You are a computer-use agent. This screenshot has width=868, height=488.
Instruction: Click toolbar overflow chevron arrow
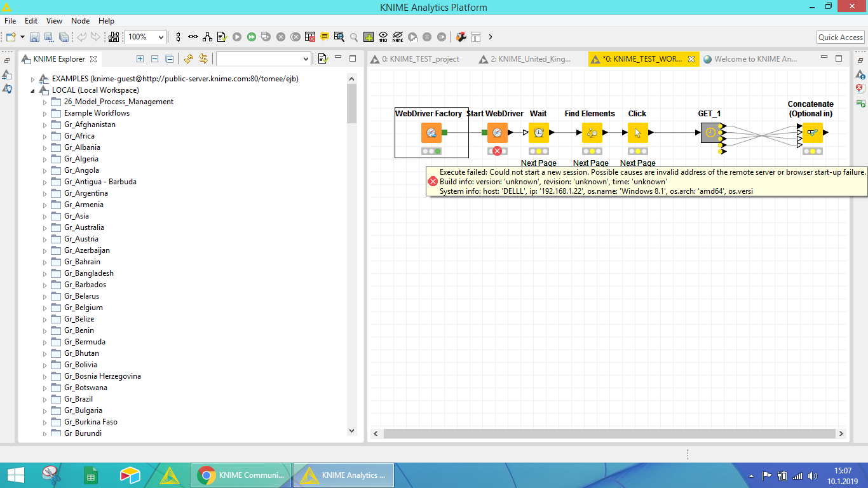[491, 37]
